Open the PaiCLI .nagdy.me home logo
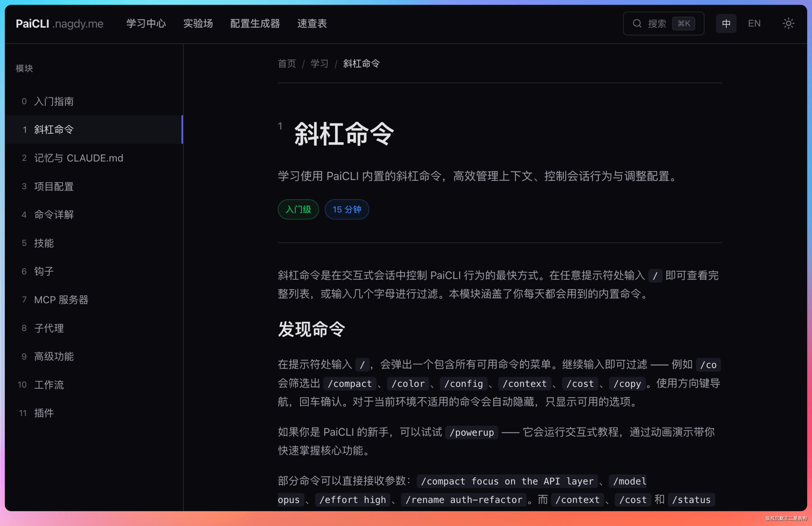 tap(59, 23)
